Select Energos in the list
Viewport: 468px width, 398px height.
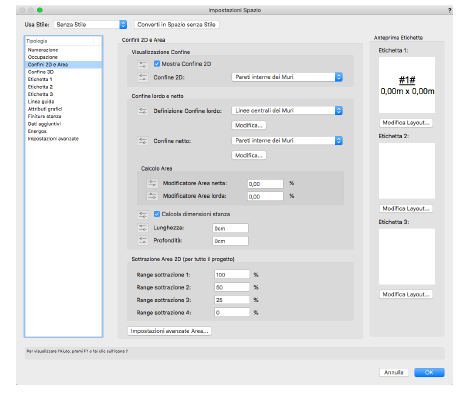point(63,131)
